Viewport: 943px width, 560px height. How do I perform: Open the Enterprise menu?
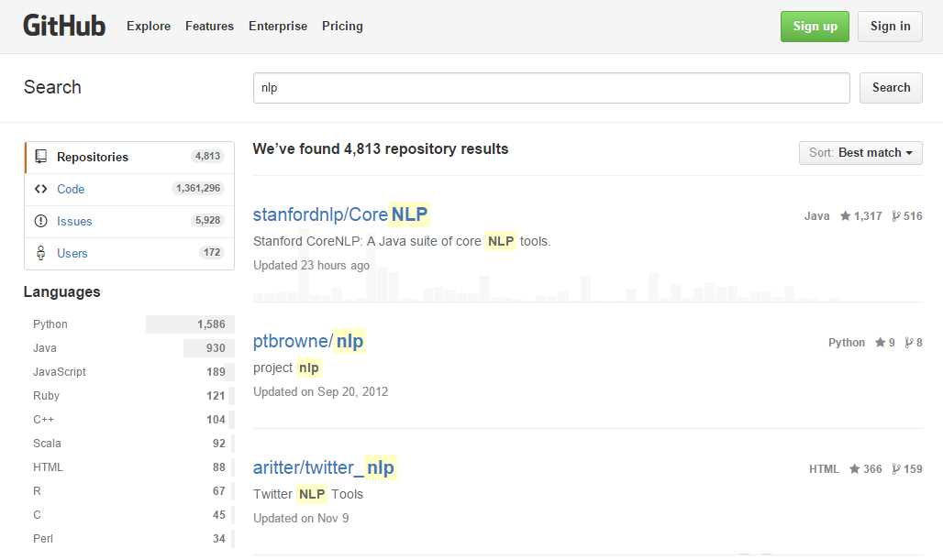pyautogui.click(x=278, y=26)
